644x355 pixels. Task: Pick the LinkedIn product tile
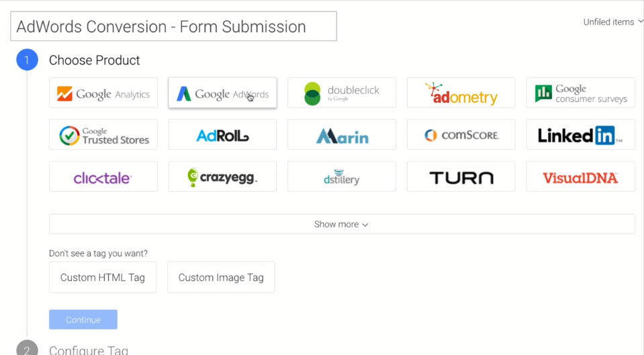[x=580, y=134]
